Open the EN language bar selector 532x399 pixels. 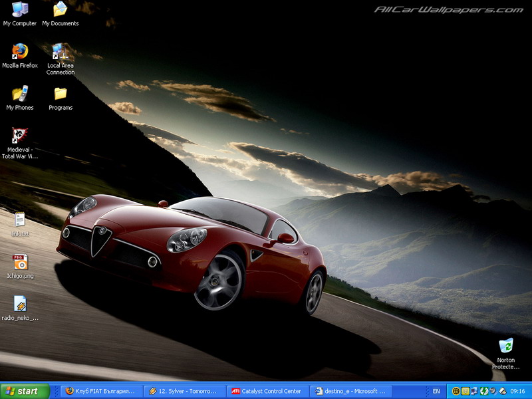[x=436, y=391]
